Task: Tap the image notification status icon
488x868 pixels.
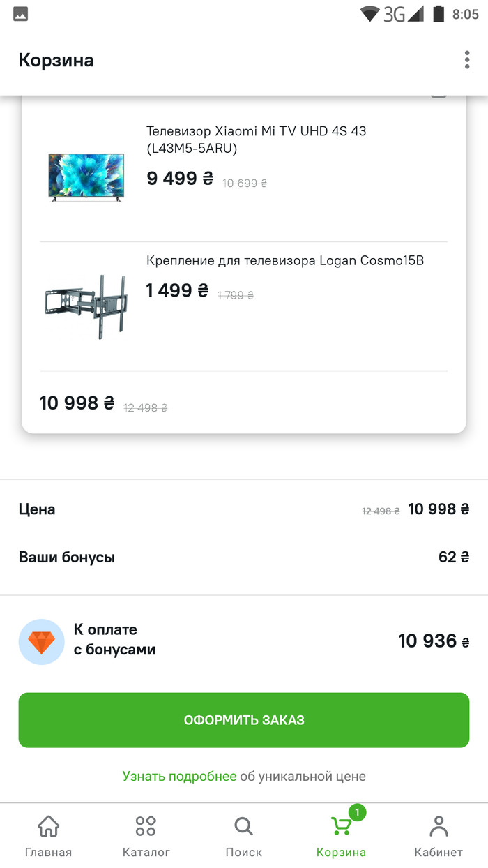Action: pos(20,14)
